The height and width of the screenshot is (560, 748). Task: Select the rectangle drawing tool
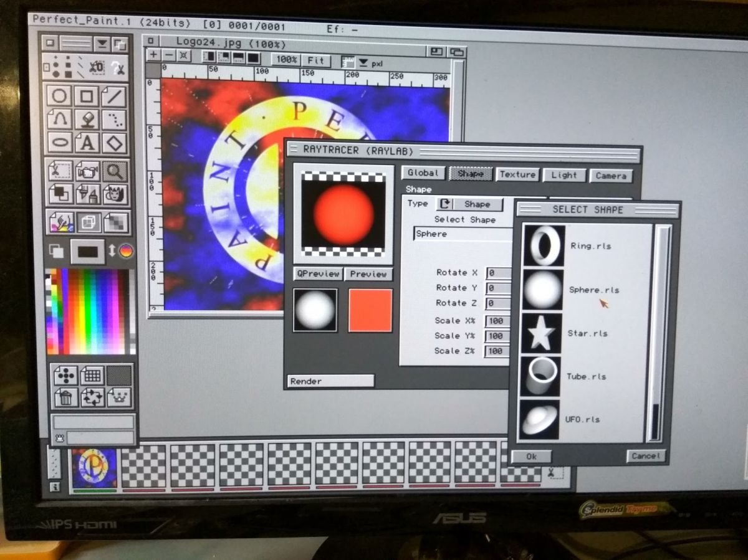pos(87,97)
